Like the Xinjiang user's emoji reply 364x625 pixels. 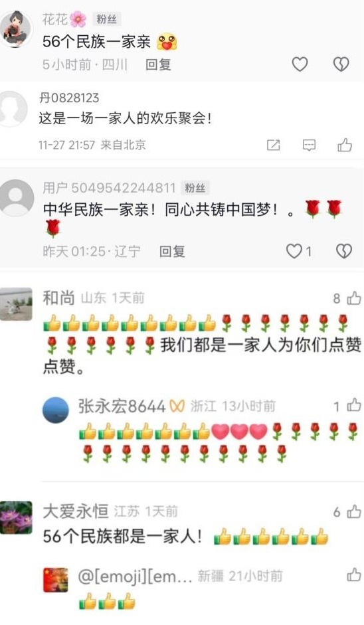pyautogui.click(x=353, y=575)
